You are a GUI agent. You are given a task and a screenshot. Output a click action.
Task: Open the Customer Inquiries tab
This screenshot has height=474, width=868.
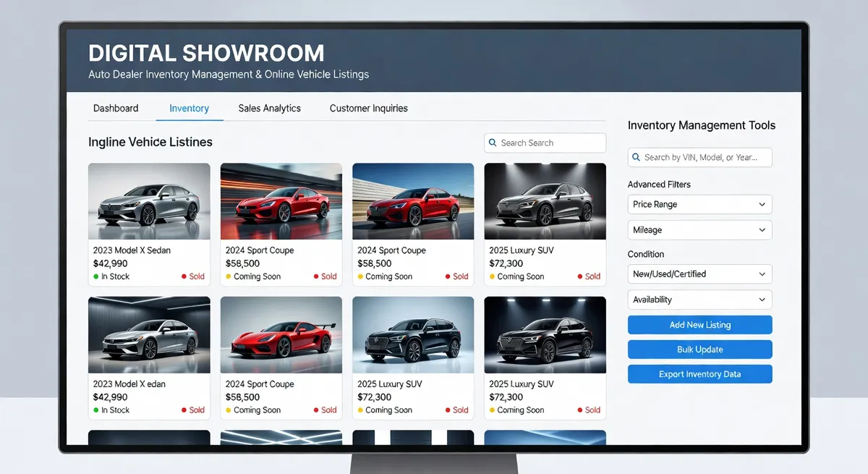coord(369,109)
